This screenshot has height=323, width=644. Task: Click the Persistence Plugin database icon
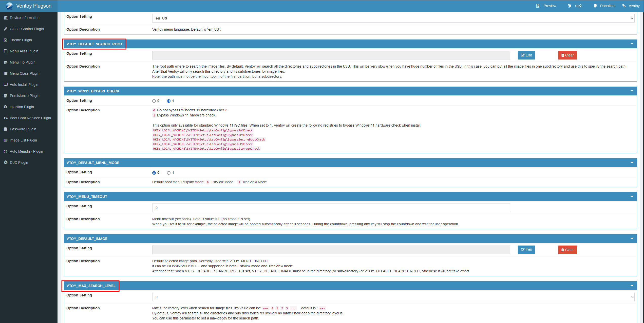pos(5,96)
